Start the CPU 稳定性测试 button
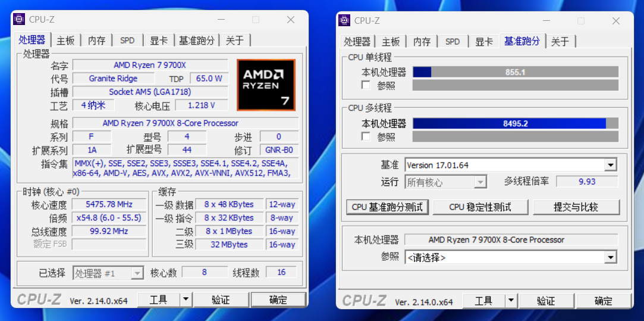This screenshot has width=644, height=321. (480, 207)
